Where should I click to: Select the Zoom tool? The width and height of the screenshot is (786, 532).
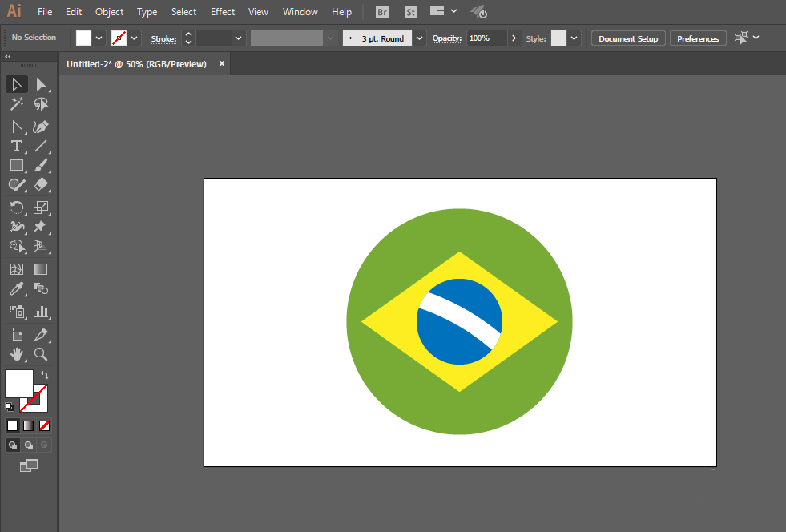[x=41, y=354]
